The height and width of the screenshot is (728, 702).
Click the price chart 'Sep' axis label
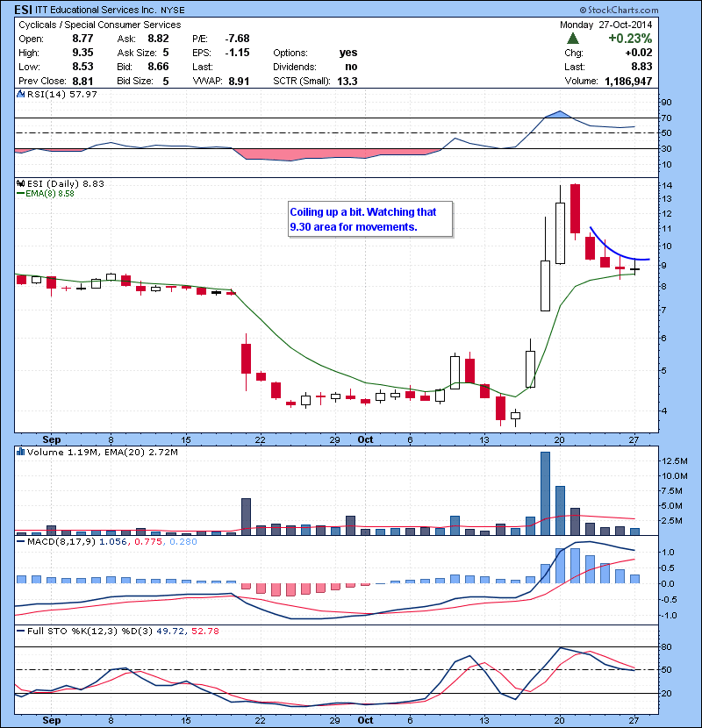52,439
